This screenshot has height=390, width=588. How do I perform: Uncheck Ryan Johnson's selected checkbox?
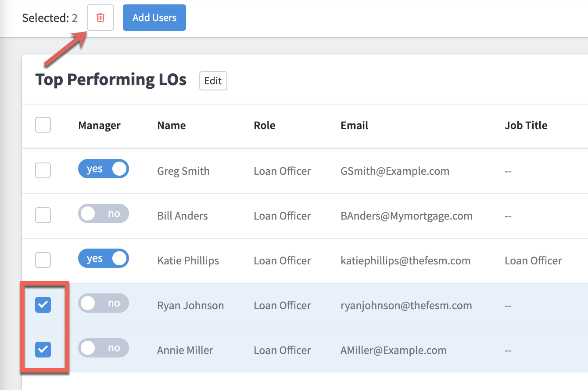(43, 305)
